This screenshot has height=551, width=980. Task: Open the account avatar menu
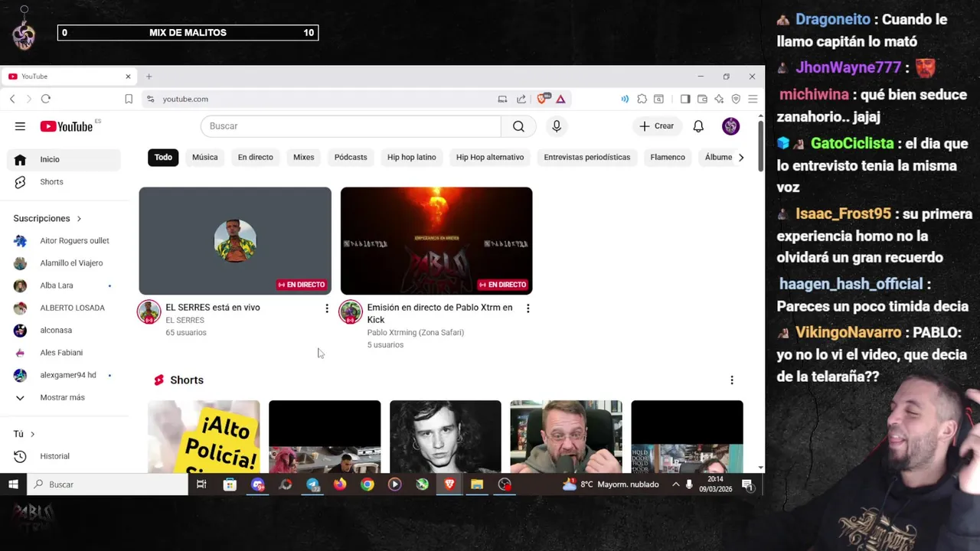(730, 126)
